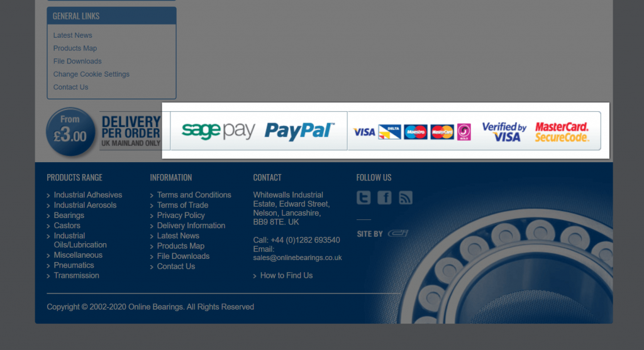Open the Twitter follow icon
The image size is (644, 350).
point(364,198)
